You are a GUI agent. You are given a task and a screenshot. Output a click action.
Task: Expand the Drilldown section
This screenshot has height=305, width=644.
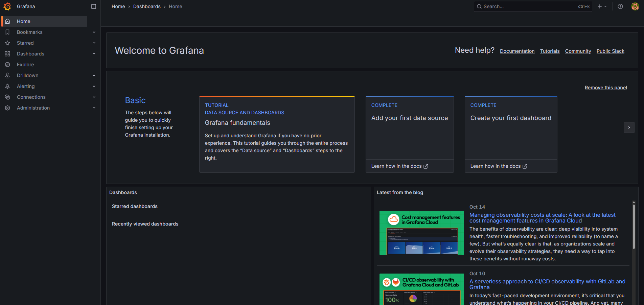tap(94, 75)
